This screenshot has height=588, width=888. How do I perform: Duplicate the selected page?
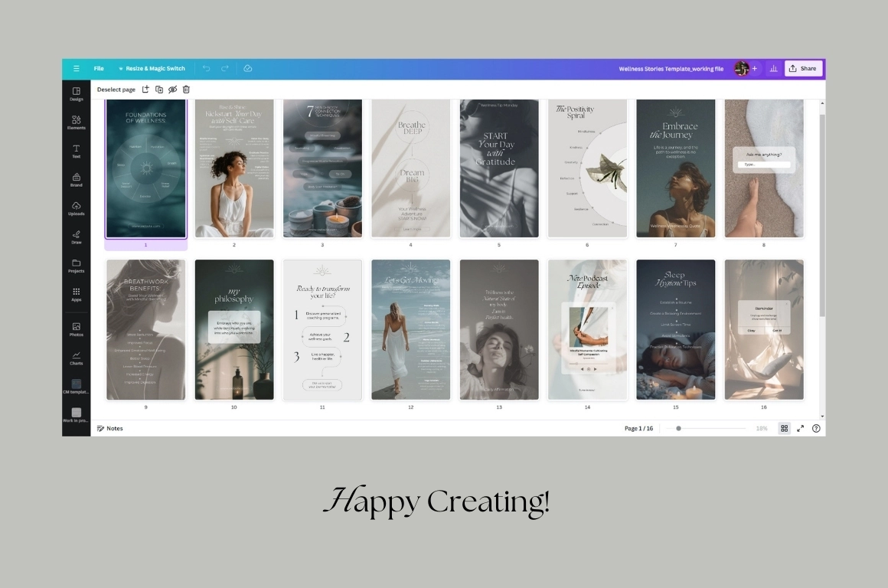pyautogui.click(x=159, y=90)
